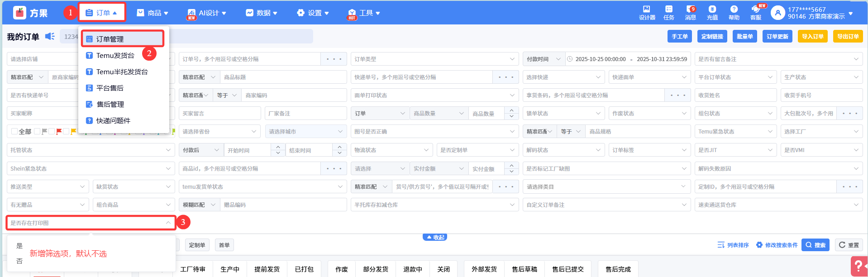Expand the 是否存在打印图 filter dropdown
Image resolution: width=868 pixels, height=277 pixels.
[91, 223]
